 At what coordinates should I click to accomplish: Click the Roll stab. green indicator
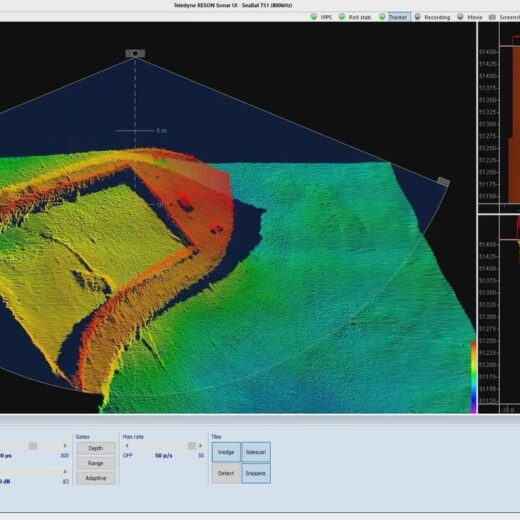coord(342,17)
